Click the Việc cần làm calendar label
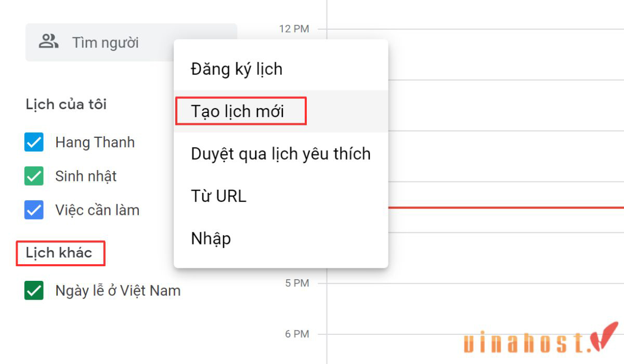The image size is (624, 364). (97, 210)
